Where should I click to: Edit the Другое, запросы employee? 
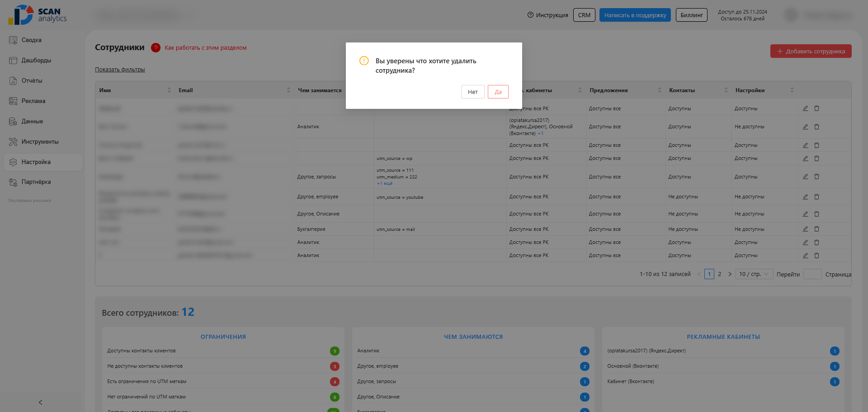805,177
